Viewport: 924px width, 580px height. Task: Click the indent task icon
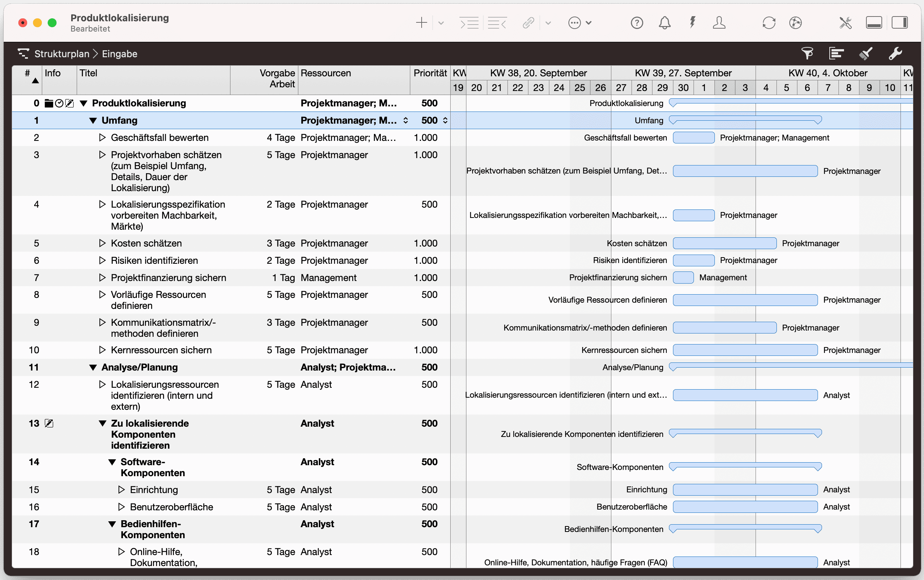click(469, 23)
